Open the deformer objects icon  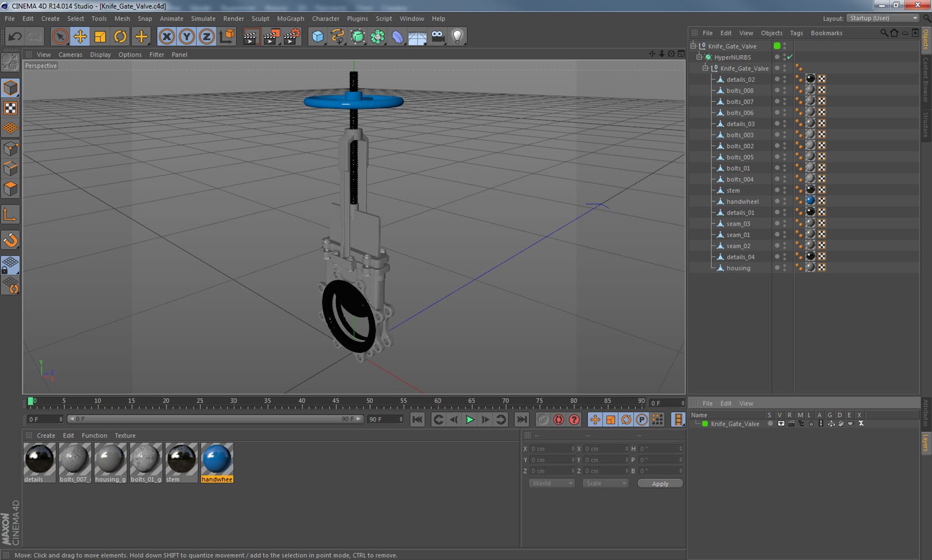tap(398, 36)
